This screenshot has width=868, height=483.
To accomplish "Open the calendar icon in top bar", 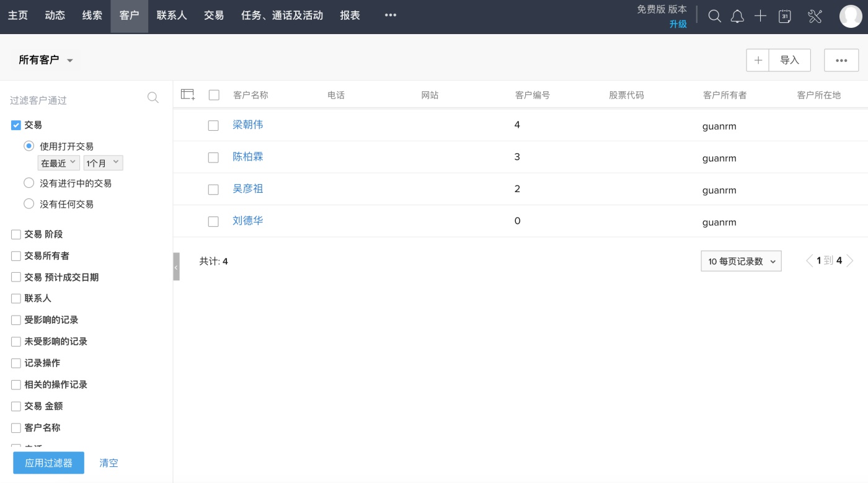I will 785,16.
